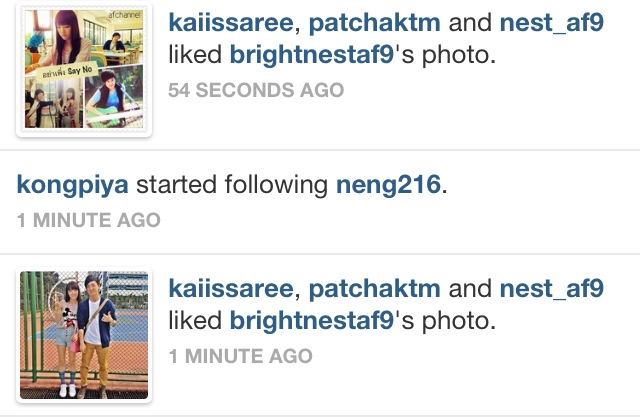The height and width of the screenshot is (417, 640).
Task: Tap kaiissaree beside the couple photo thumbnail
Action: [231, 288]
